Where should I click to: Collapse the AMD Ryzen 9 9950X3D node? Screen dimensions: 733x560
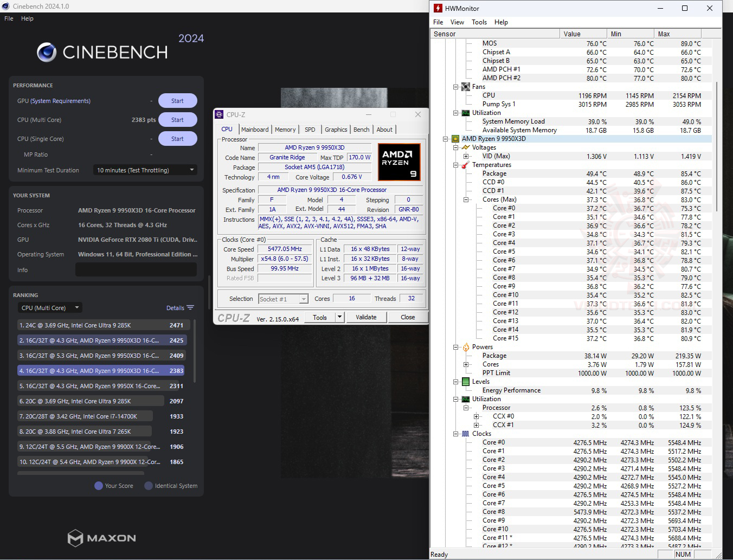pyautogui.click(x=446, y=139)
